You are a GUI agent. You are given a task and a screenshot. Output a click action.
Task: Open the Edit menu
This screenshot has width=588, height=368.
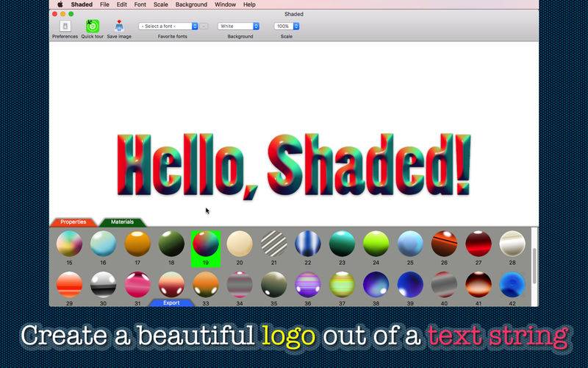[x=121, y=4]
